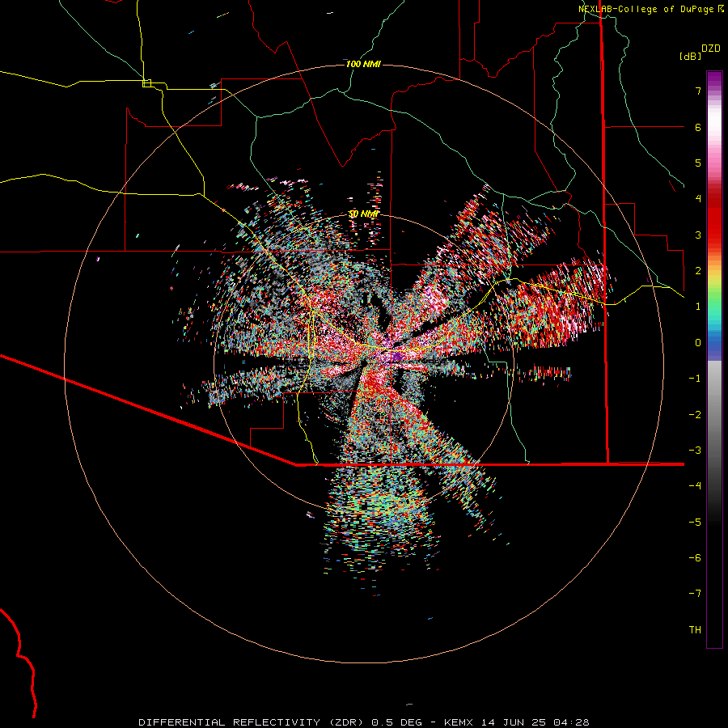Select the 5 dB scale value
This screenshot has height=728, width=728.
pos(698,163)
